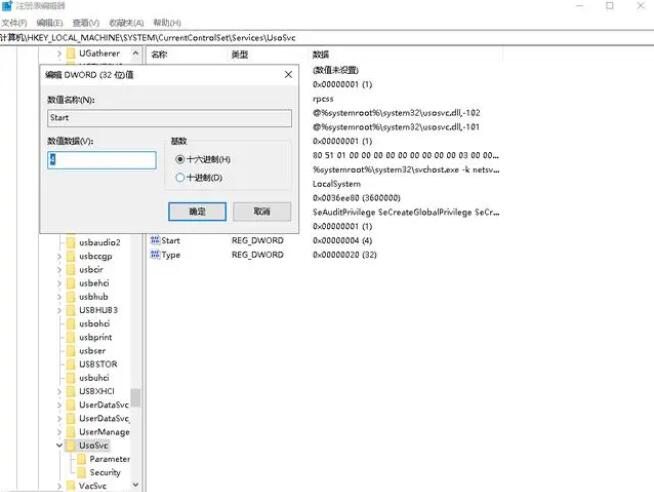Image resolution: width=654 pixels, height=492 pixels.
Task: Select the Type value name
Action: point(171,255)
